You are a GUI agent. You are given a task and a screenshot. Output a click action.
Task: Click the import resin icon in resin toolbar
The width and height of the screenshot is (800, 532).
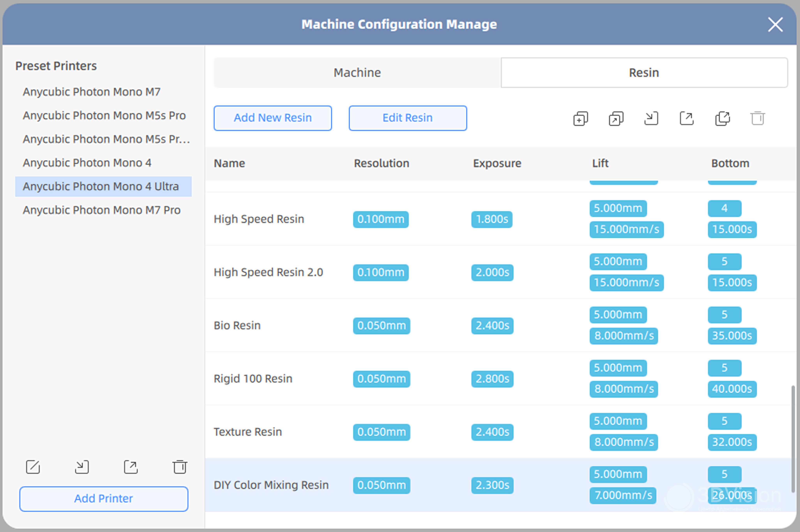point(651,118)
